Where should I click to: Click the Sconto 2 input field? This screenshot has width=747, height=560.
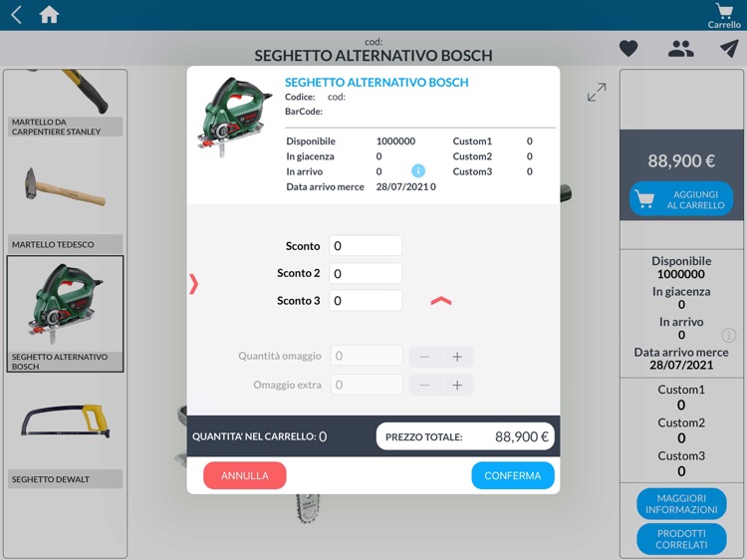point(366,274)
